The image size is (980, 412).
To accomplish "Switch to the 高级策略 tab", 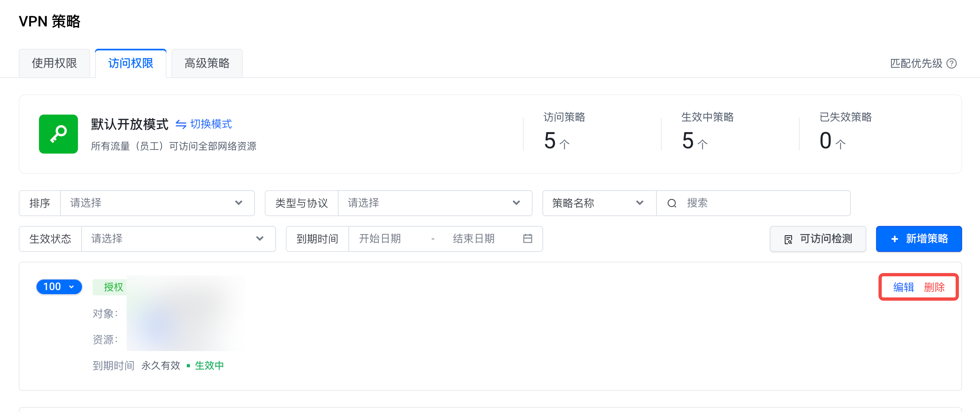I will coord(207,63).
